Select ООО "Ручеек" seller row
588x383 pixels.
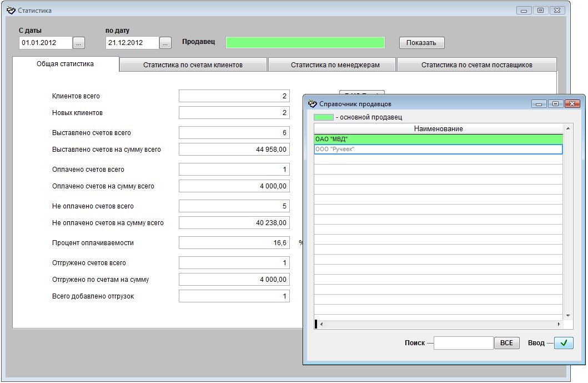tap(438, 149)
